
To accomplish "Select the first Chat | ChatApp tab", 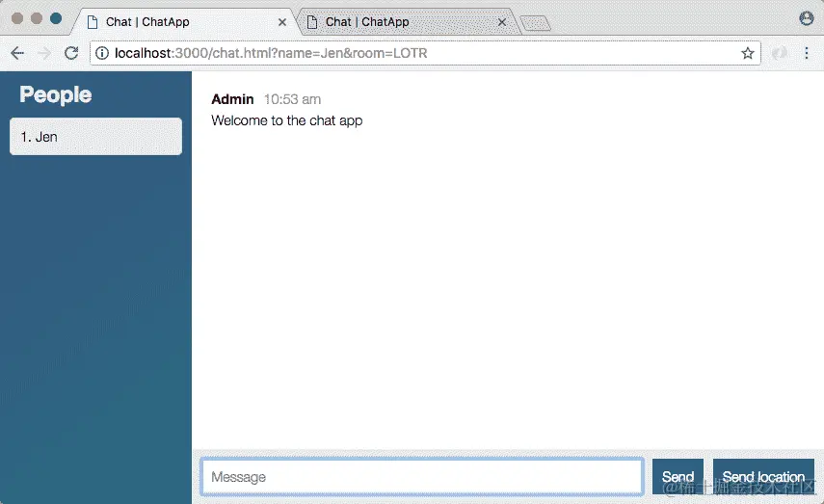I will pyautogui.click(x=184, y=22).
